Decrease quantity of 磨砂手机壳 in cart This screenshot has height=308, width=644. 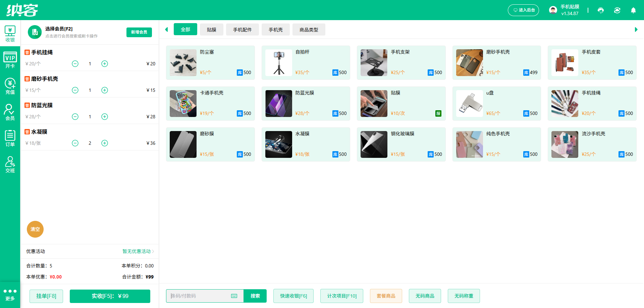tap(75, 90)
